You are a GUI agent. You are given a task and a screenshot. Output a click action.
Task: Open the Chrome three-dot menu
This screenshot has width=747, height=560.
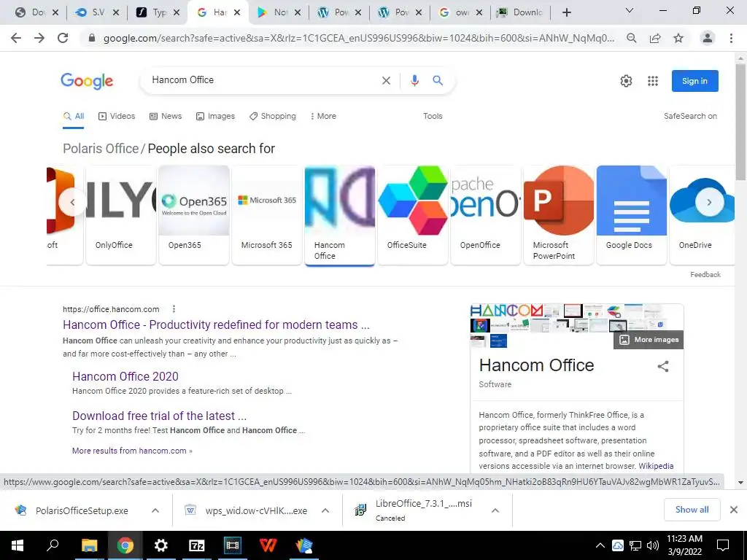tap(731, 38)
